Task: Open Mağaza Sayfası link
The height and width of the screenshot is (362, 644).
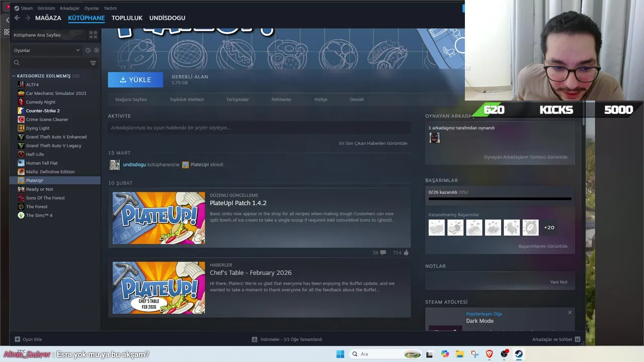Action: tap(131, 100)
